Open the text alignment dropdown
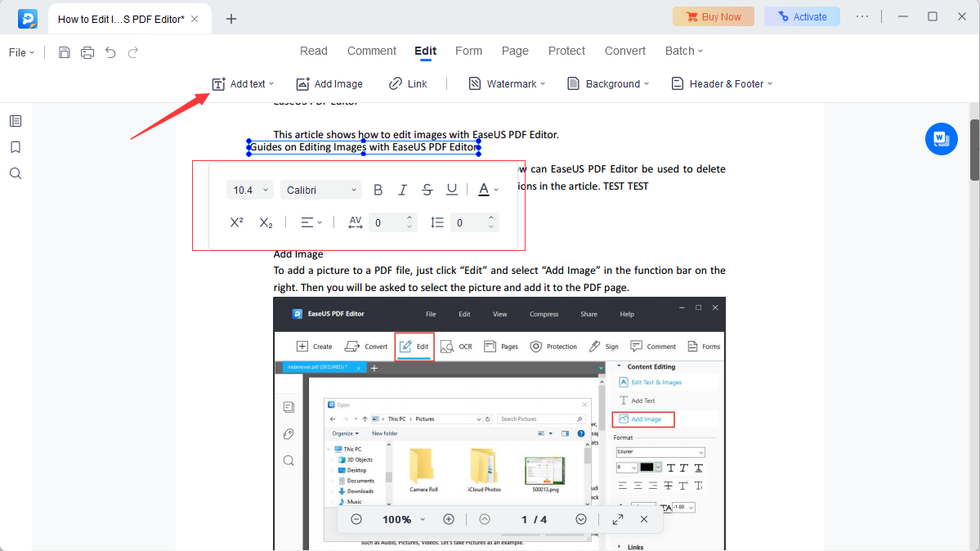980x551 pixels. 311,222
